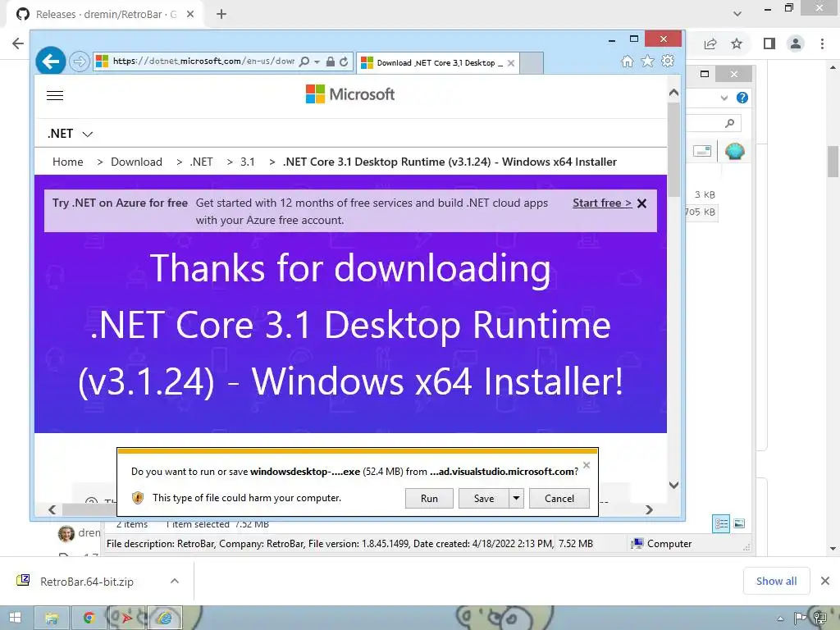Switch Explorer to large icons view
Screen dimensions: 840x630
coord(739,523)
